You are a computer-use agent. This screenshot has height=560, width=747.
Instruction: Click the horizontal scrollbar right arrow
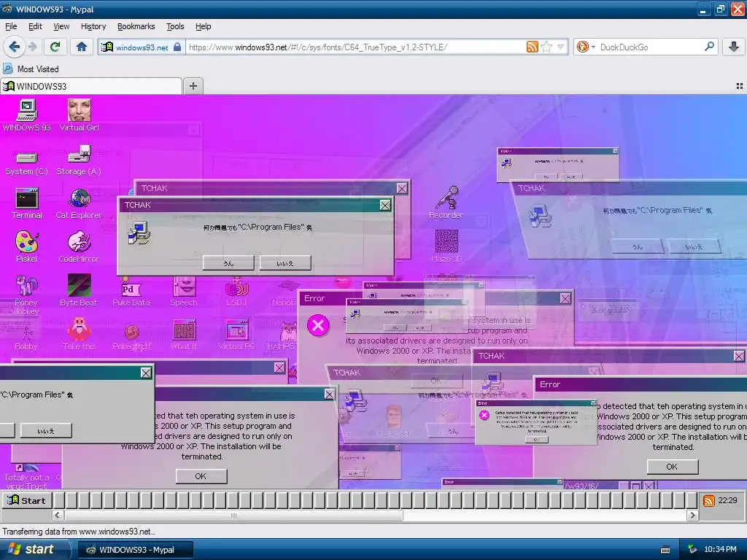[692, 516]
